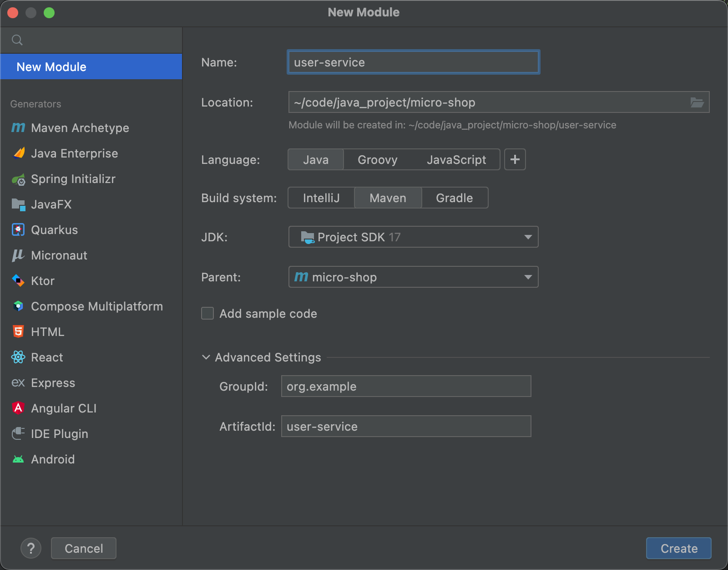Click the Cancel button
728x570 pixels.
(x=84, y=548)
